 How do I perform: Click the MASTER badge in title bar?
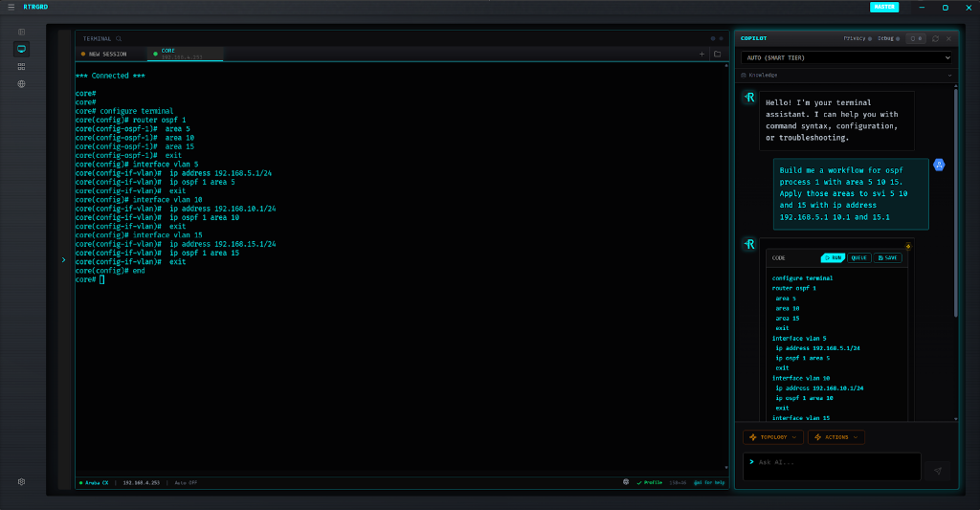point(883,7)
